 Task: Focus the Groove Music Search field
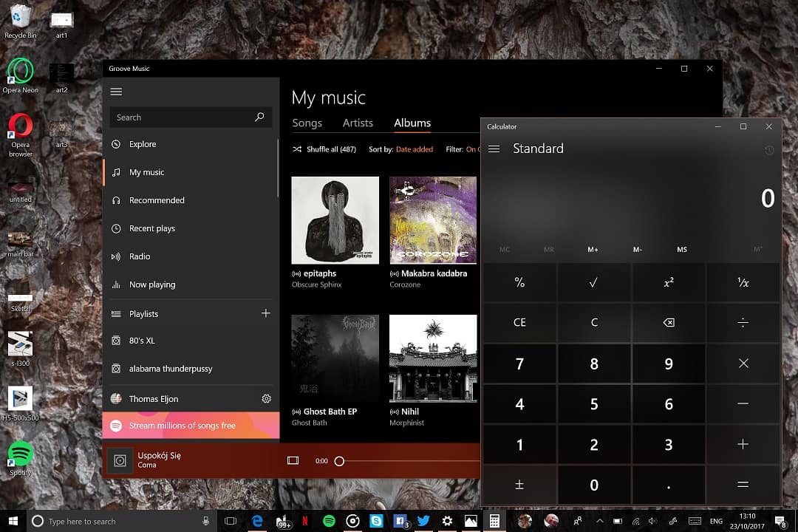coord(191,117)
